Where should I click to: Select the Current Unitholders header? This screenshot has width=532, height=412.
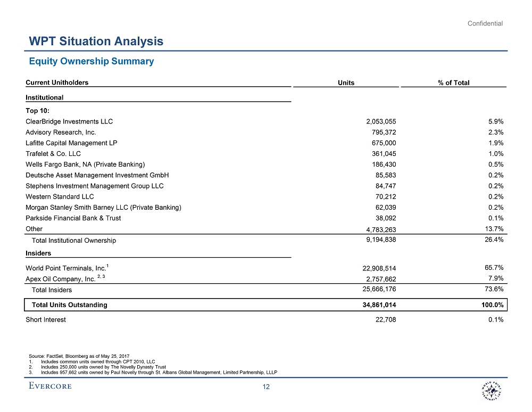tap(57, 83)
